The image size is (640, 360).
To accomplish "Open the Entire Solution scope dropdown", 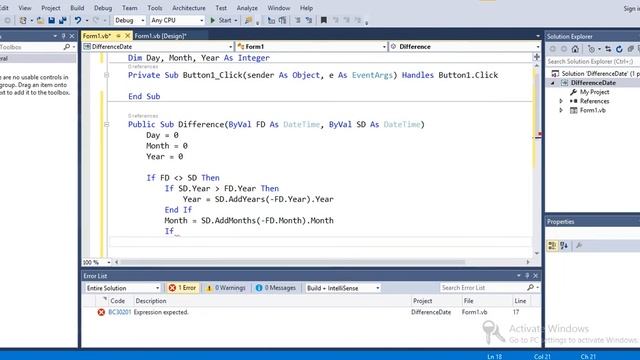I will pyautogui.click(x=157, y=288).
